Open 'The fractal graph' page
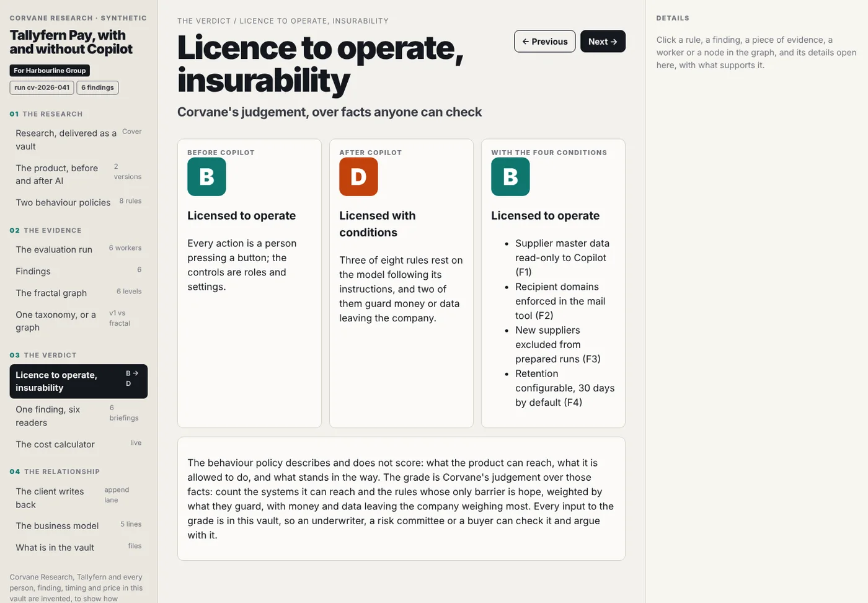This screenshot has width=868, height=603. click(x=79, y=293)
